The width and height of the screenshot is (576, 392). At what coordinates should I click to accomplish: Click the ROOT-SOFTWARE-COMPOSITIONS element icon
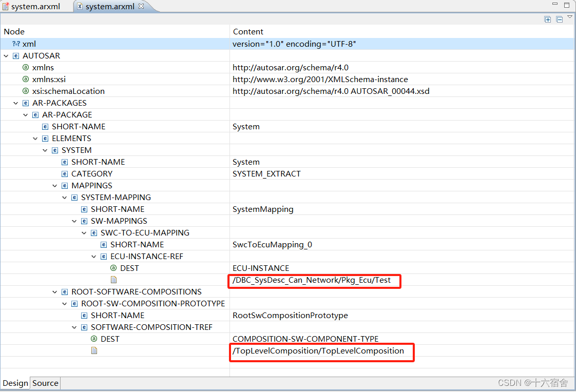65,292
